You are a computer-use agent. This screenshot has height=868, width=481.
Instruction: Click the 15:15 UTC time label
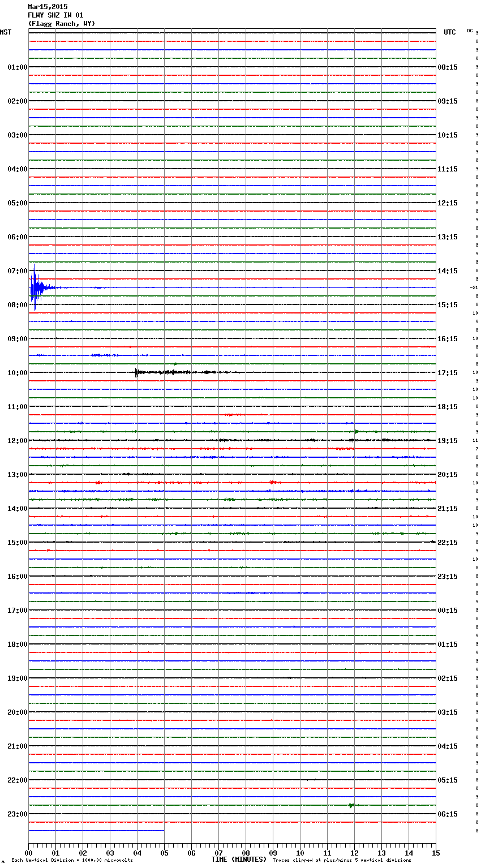(448, 305)
